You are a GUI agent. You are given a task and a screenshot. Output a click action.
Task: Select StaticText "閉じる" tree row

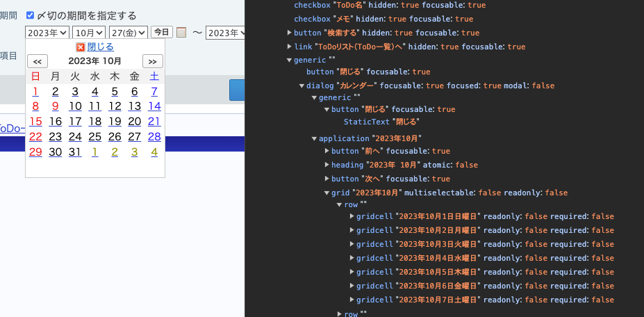381,122
